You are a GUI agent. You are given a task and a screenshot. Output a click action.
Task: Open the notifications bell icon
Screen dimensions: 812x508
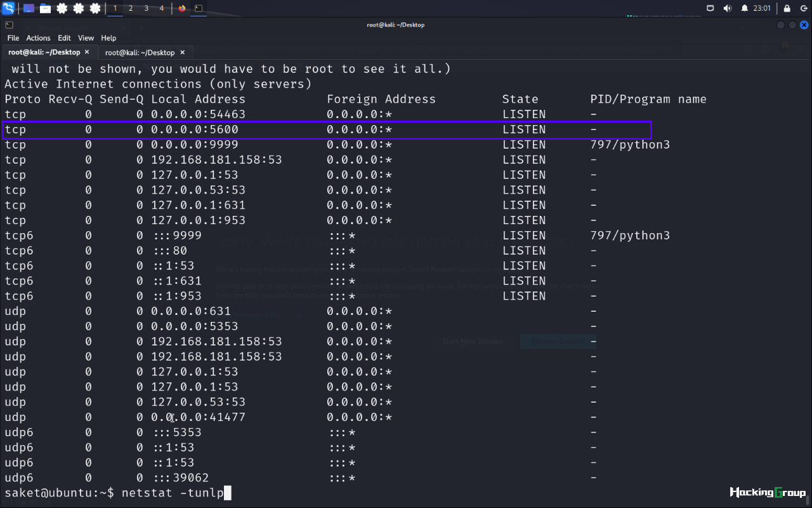click(x=745, y=8)
